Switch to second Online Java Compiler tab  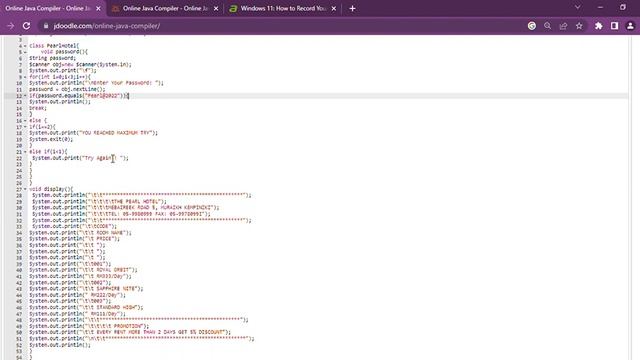pyautogui.click(x=165, y=8)
